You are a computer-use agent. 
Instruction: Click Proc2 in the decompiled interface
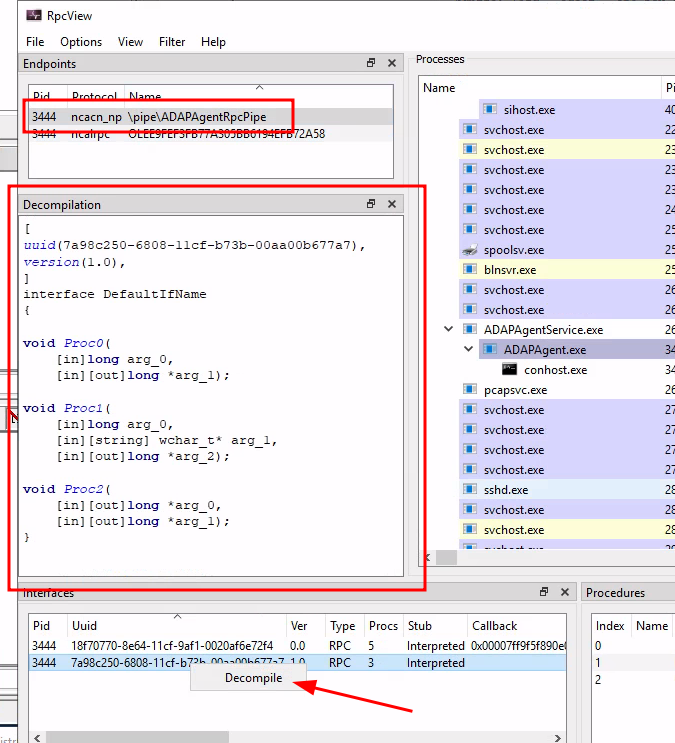tap(83, 489)
